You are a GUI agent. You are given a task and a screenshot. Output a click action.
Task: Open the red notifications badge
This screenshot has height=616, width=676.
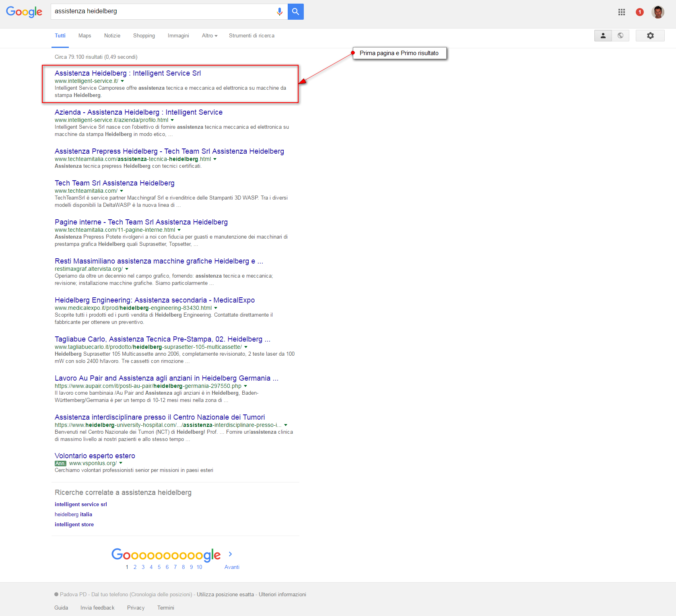[640, 12]
